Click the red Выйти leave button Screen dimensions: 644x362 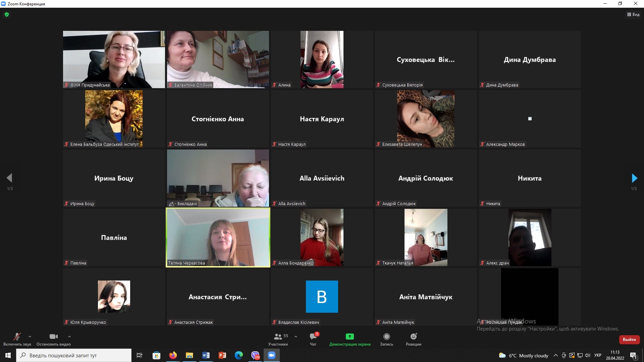tap(629, 339)
